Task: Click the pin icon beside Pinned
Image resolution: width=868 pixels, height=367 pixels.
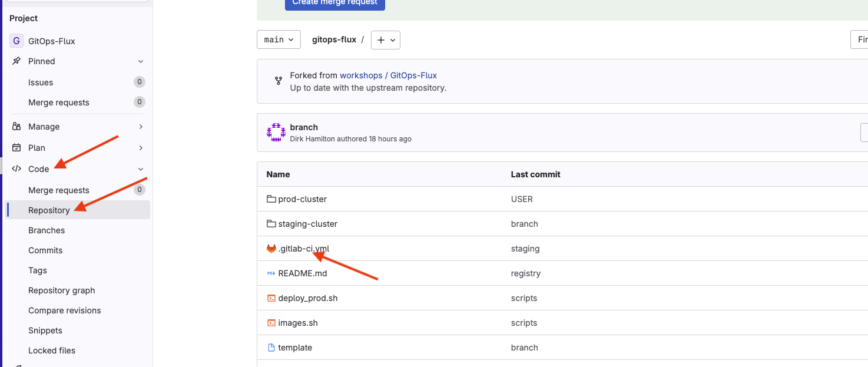Action: pyautogui.click(x=16, y=61)
